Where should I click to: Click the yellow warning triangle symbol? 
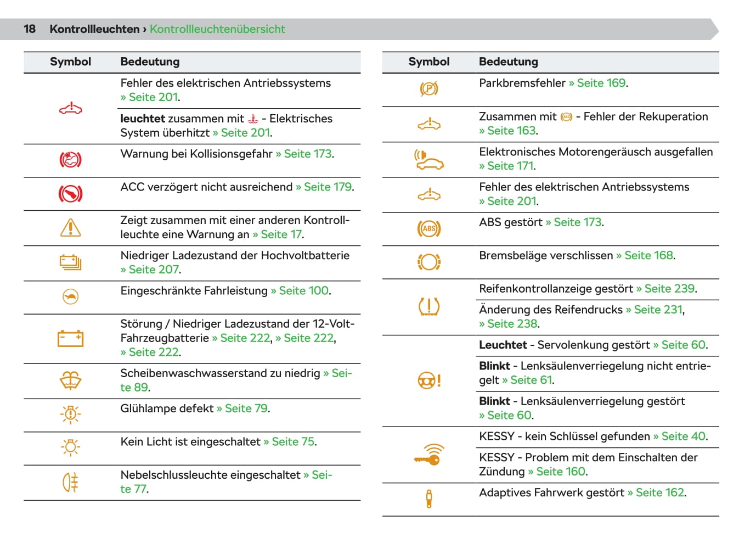pyautogui.click(x=70, y=227)
